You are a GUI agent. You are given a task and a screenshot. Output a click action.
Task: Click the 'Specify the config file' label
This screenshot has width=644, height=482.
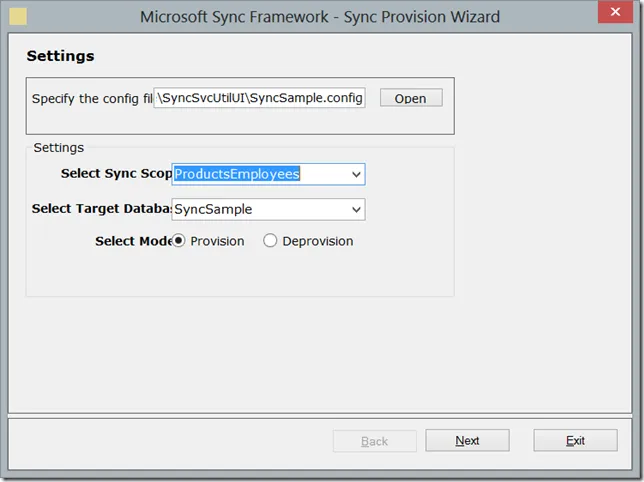[x=92, y=99]
